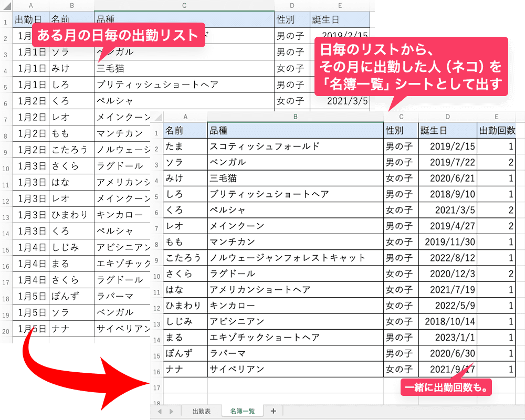
Task: Select row header 17 in front sheet
Action: pyautogui.click(x=156, y=388)
